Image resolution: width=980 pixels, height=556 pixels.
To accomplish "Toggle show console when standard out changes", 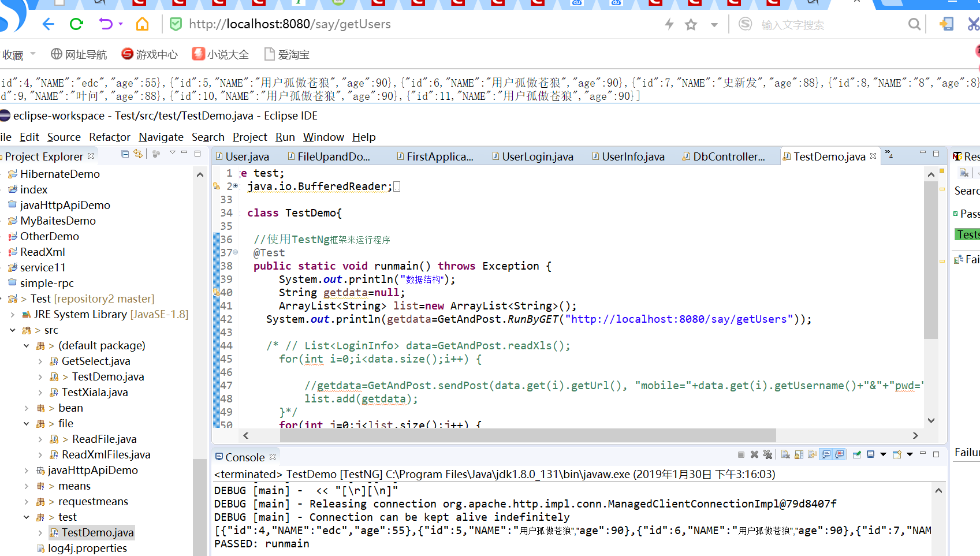I will [x=826, y=455].
